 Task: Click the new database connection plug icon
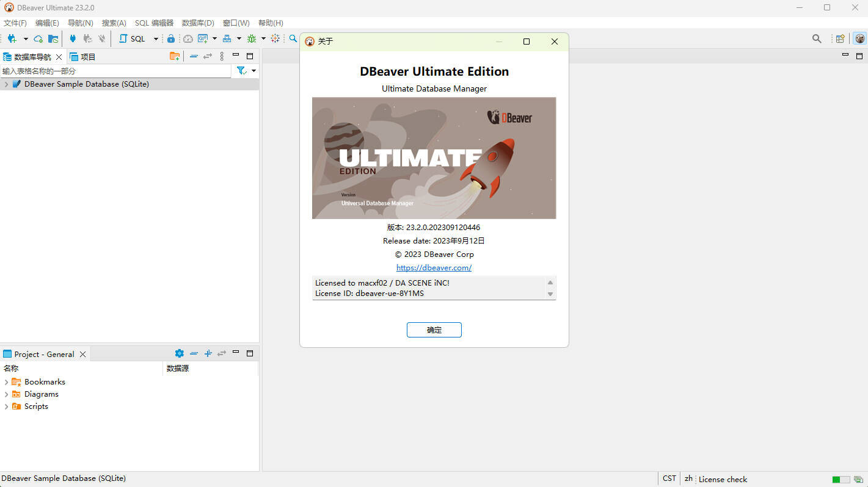(12, 38)
